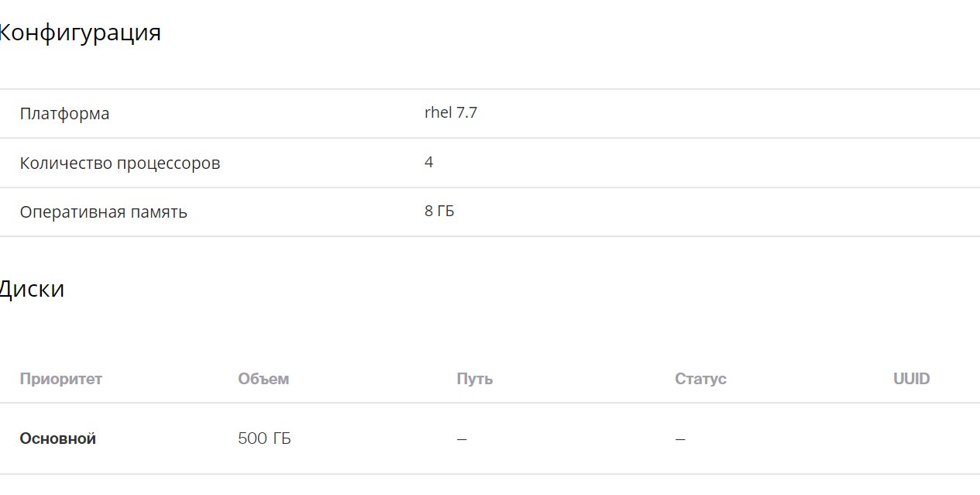Click the Оперативная память label
980x495 pixels.
click(x=104, y=211)
